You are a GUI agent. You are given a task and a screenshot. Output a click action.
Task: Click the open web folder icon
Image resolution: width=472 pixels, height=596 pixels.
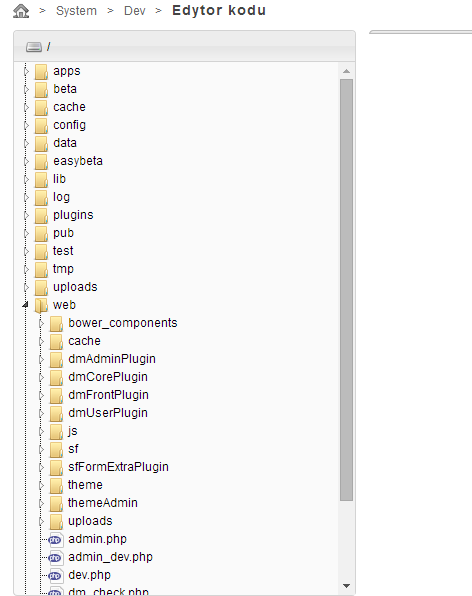click(x=41, y=305)
